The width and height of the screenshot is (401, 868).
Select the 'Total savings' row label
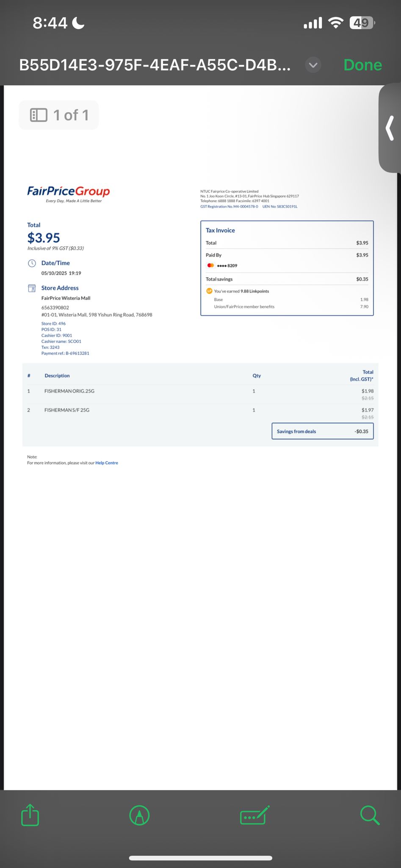point(219,279)
